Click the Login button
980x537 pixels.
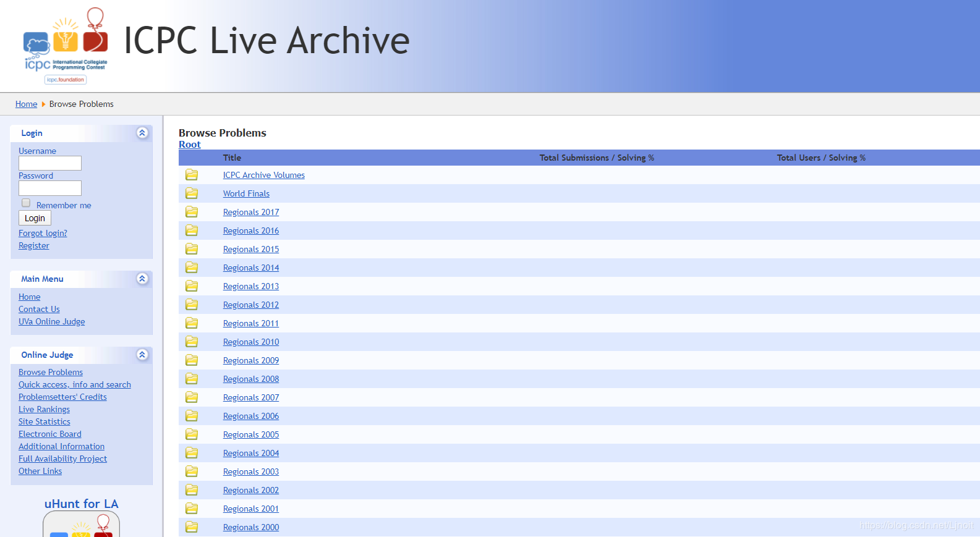[35, 218]
